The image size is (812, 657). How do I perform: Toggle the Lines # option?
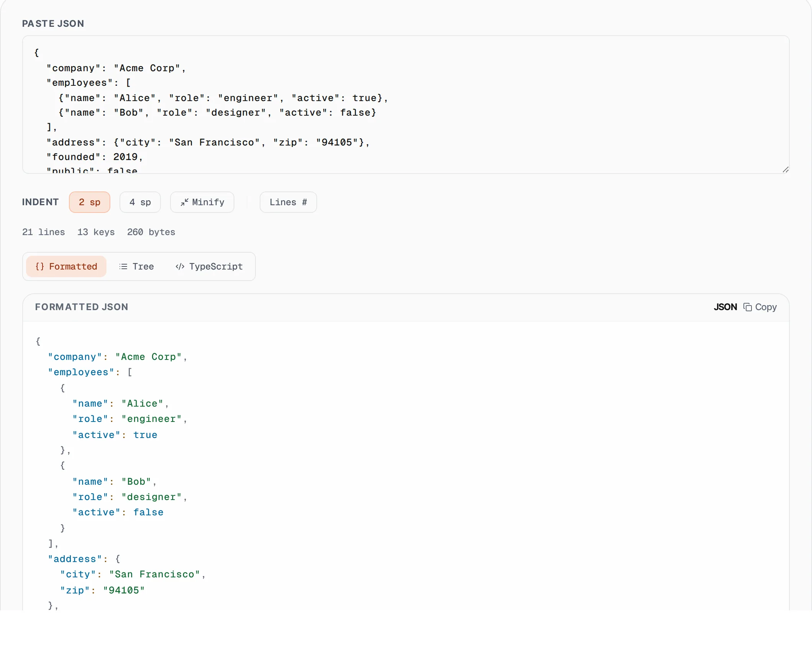coord(288,202)
